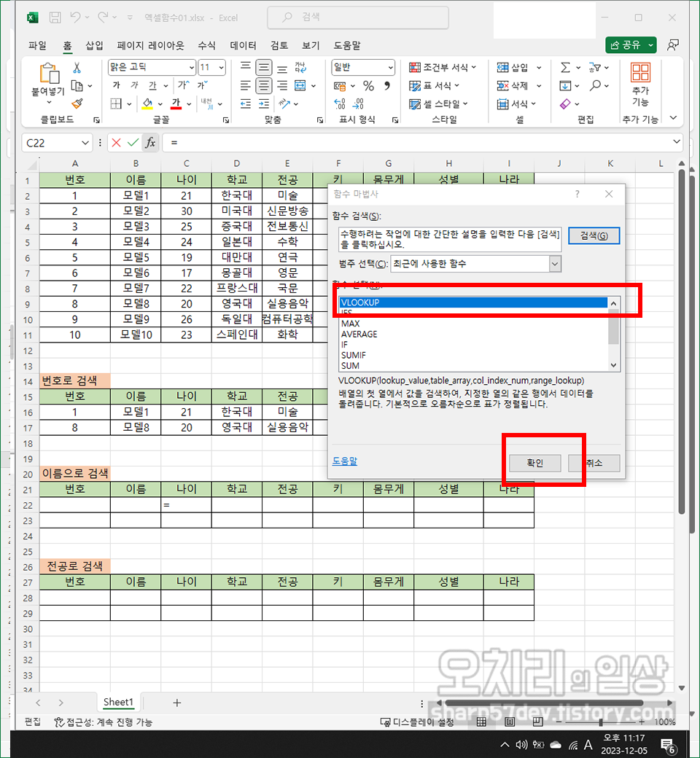Switch to 삽입 (Insert) tab

94,45
